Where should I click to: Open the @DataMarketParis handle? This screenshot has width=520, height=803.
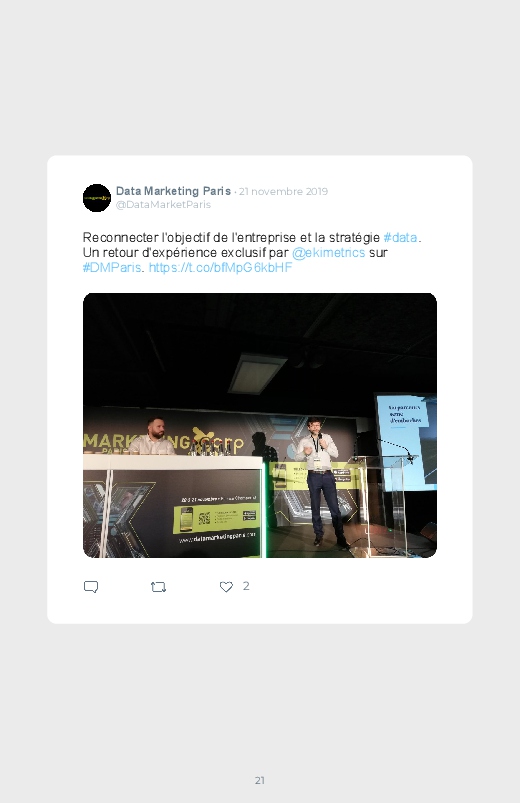click(163, 205)
